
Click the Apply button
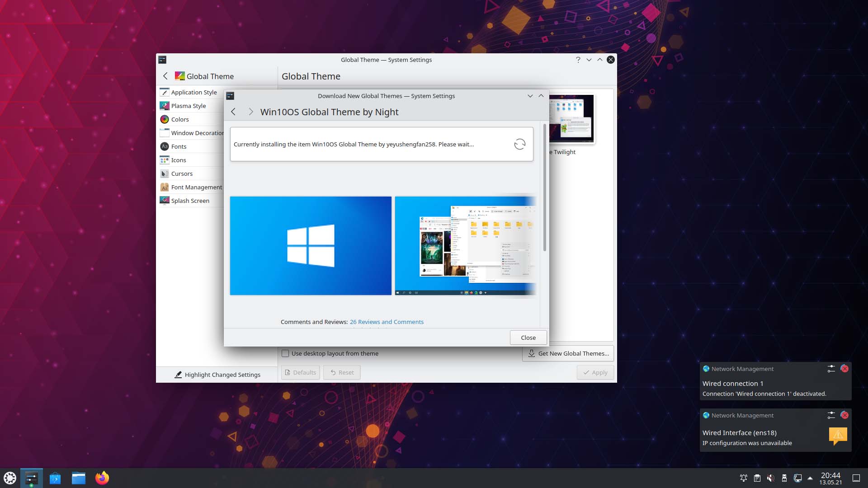click(595, 372)
